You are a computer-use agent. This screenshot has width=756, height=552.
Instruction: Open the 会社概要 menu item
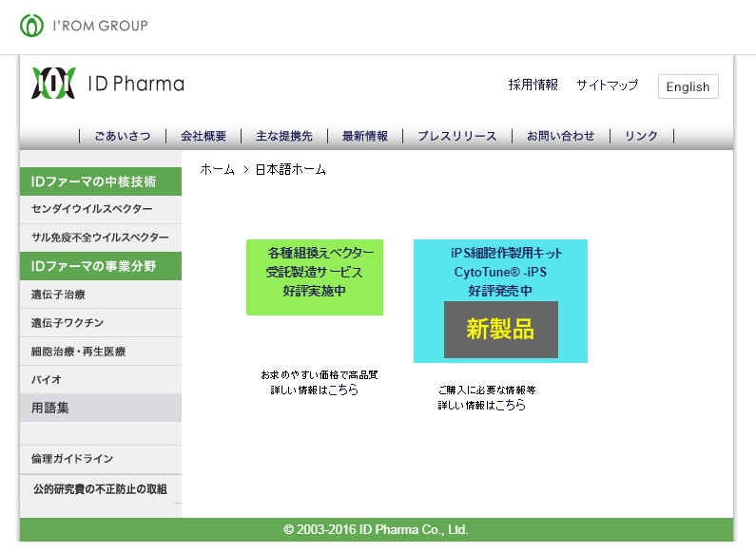(204, 136)
